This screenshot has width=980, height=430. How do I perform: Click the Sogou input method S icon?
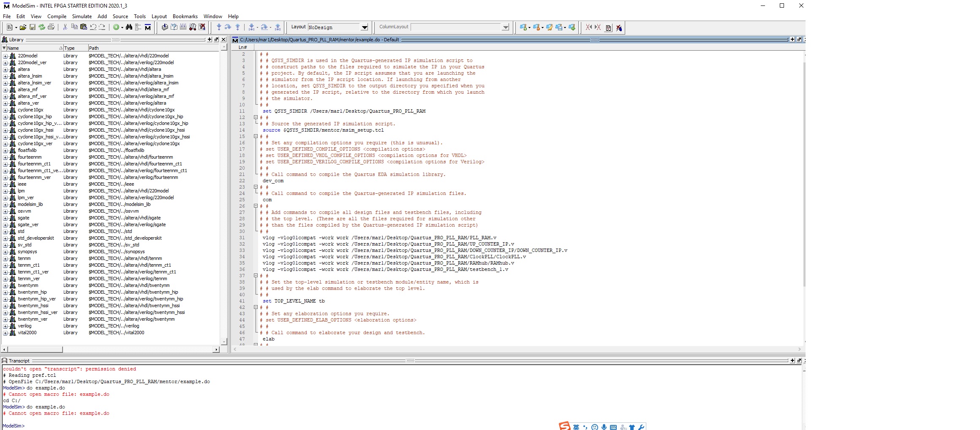pyautogui.click(x=565, y=426)
